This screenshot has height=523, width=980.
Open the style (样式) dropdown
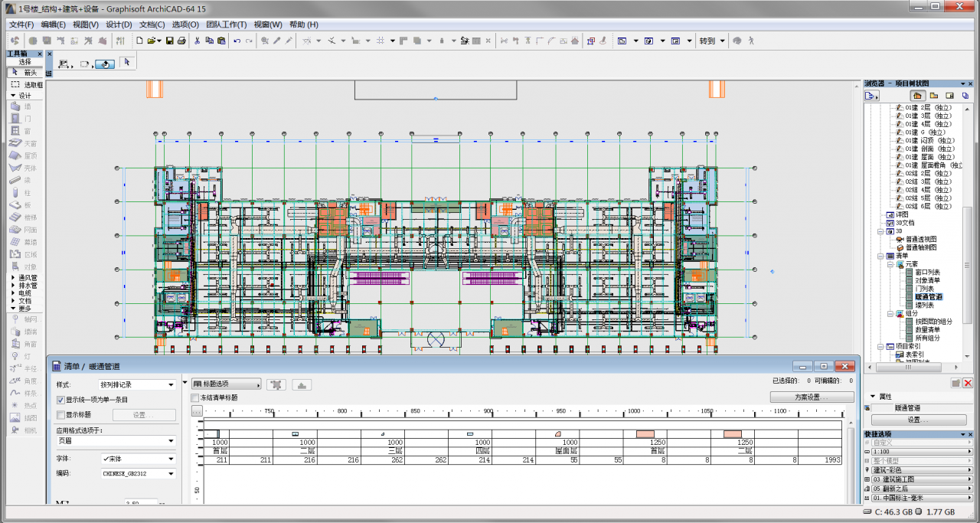pyautogui.click(x=136, y=384)
